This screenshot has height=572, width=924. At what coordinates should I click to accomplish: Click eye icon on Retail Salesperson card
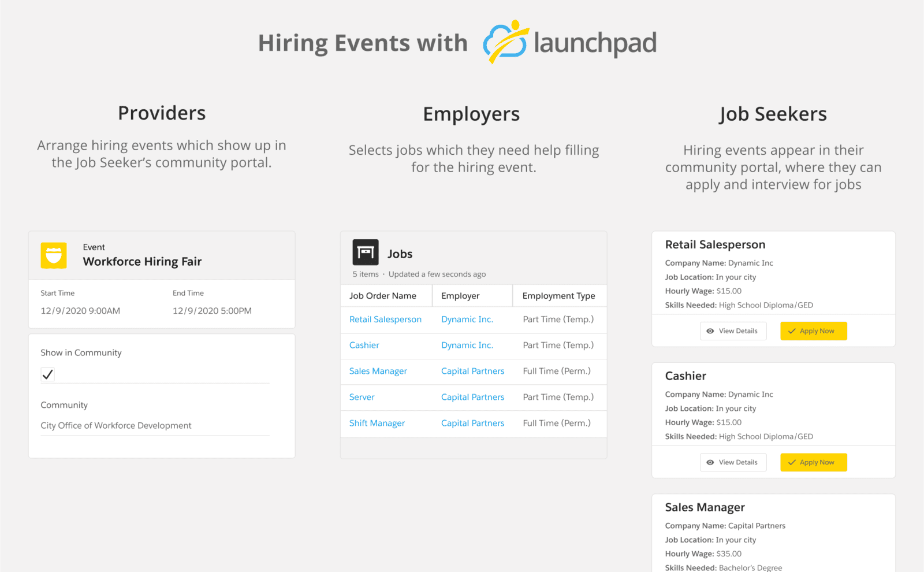[x=710, y=331]
